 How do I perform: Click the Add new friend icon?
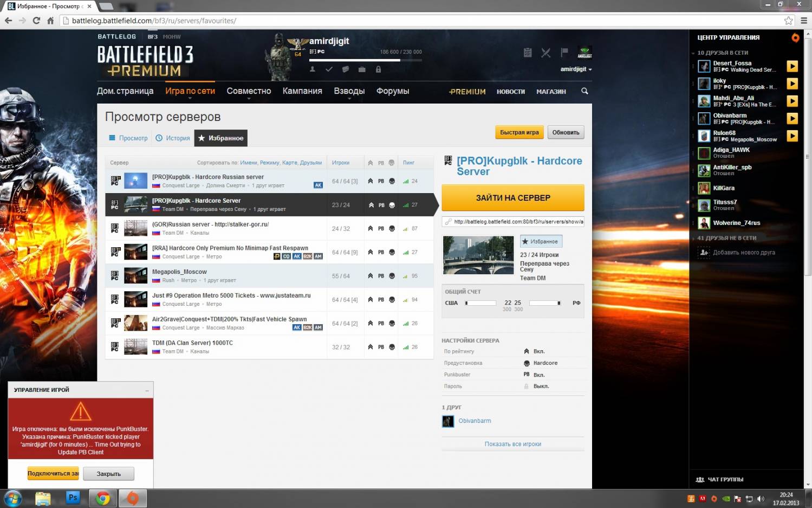704,252
